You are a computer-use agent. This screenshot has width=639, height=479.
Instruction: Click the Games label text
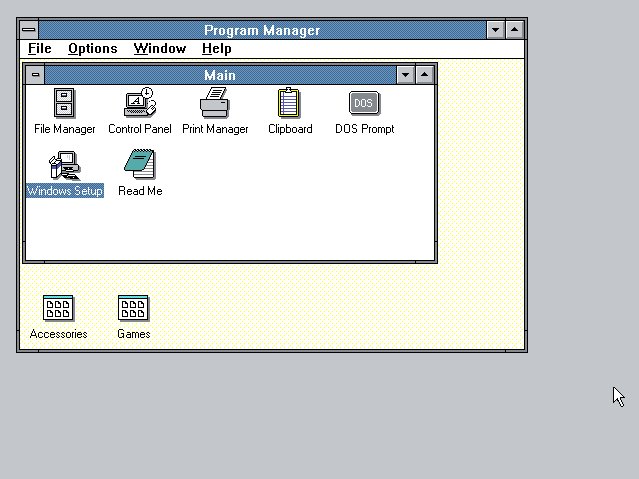point(134,334)
